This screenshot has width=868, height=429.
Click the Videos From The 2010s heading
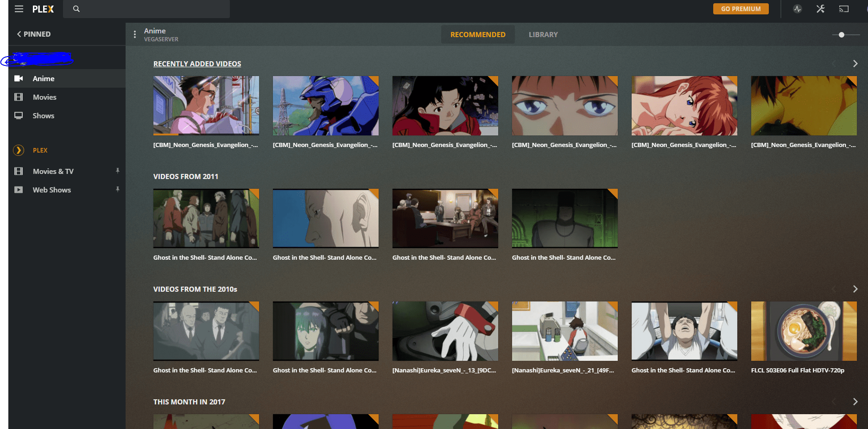[195, 289]
